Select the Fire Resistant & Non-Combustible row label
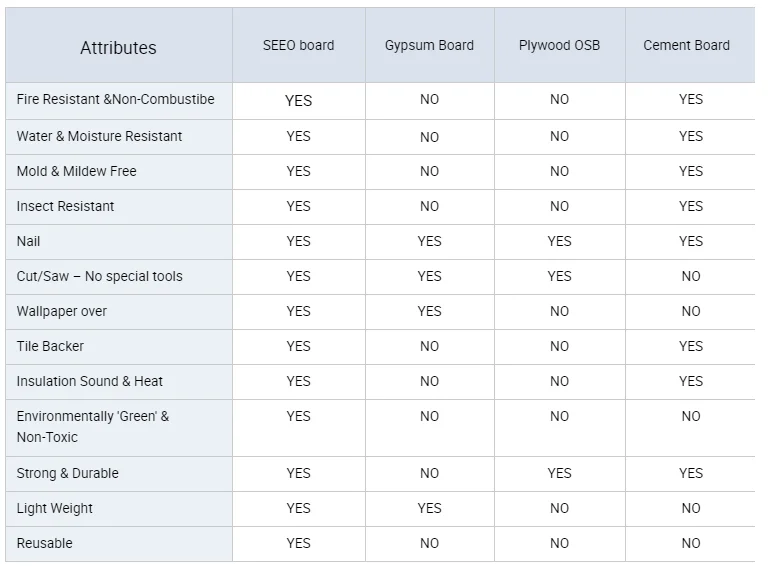 tap(115, 99)
